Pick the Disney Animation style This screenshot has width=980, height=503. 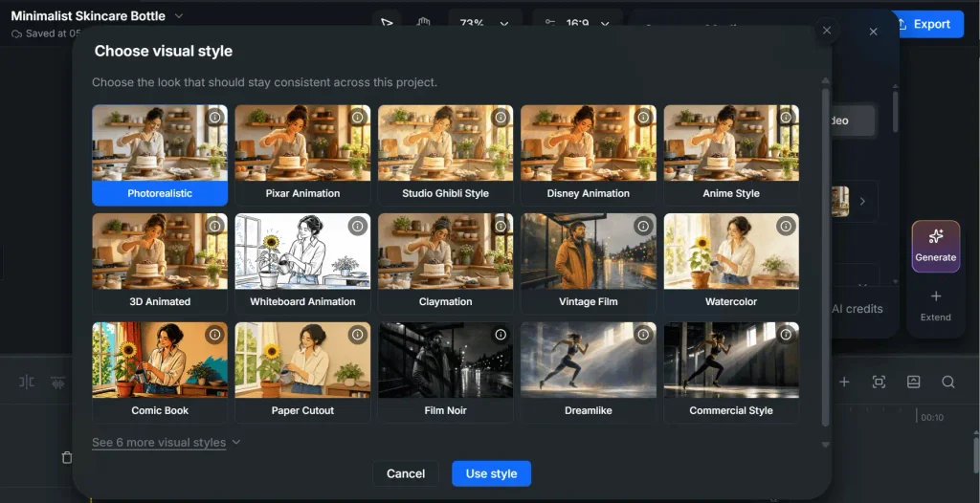pos(589,155)
